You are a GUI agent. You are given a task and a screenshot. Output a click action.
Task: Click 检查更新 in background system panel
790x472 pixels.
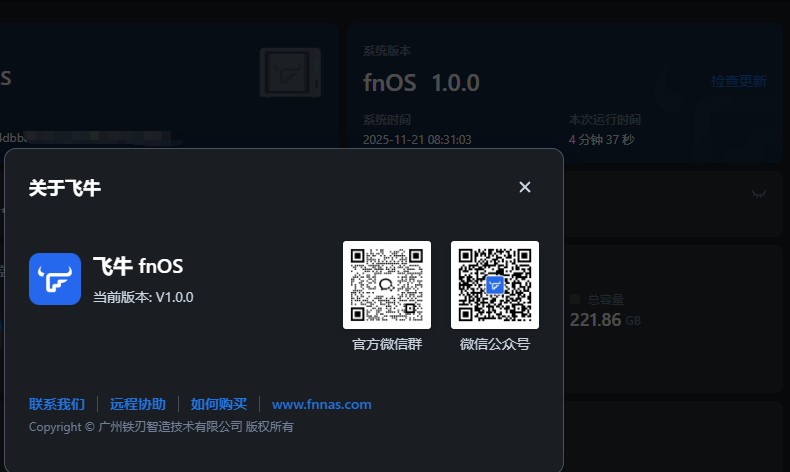click(x=739, y=81)
